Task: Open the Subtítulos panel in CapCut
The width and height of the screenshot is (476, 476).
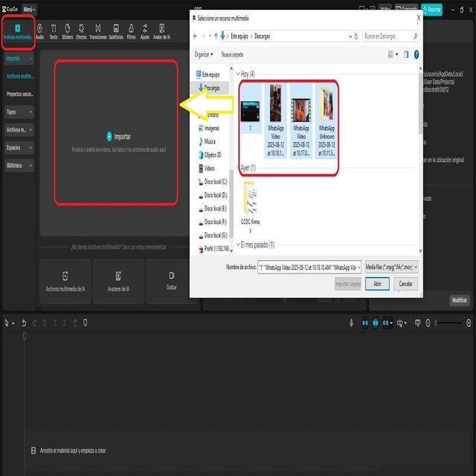Action: pyautogui.click(x=116, y=33)
